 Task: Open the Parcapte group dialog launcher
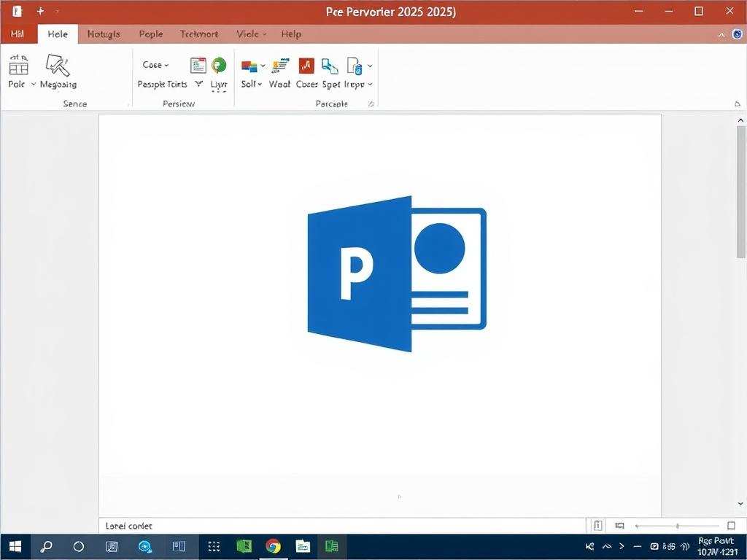coord(371,104)
